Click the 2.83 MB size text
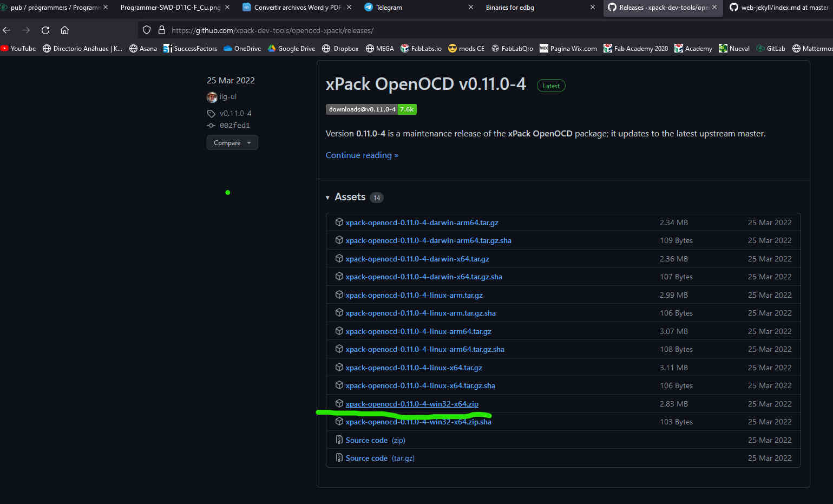 (673, 404)
